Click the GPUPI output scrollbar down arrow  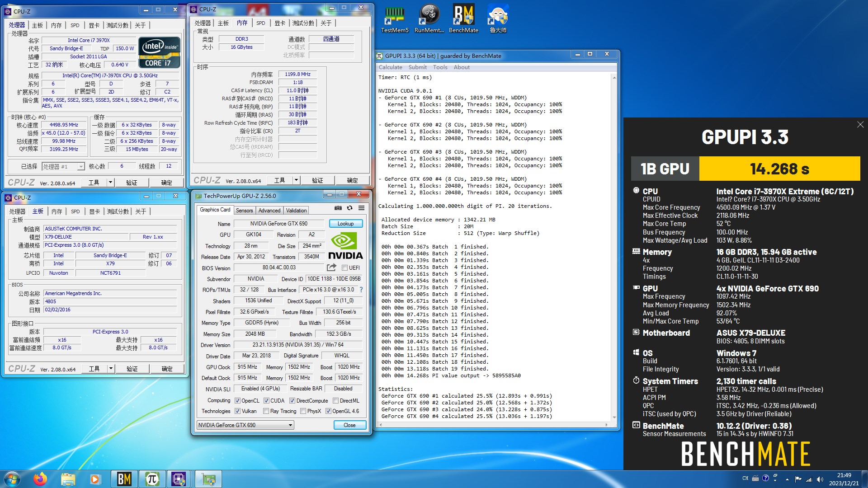(x=614, y=418)
